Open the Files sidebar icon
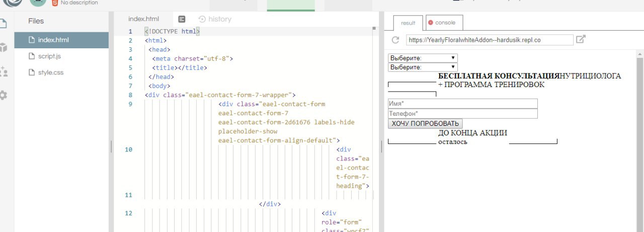This screenshot has width=644, height=232. point(3,24)
